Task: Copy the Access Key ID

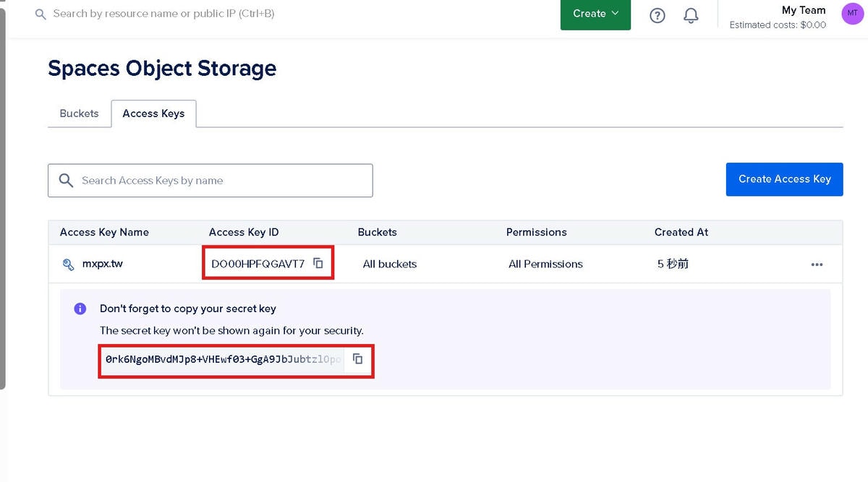Action: point(318,263)
